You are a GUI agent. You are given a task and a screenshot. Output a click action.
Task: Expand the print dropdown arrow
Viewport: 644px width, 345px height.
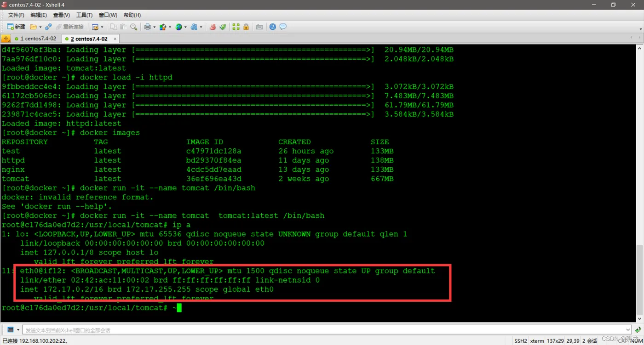[154, 27]
